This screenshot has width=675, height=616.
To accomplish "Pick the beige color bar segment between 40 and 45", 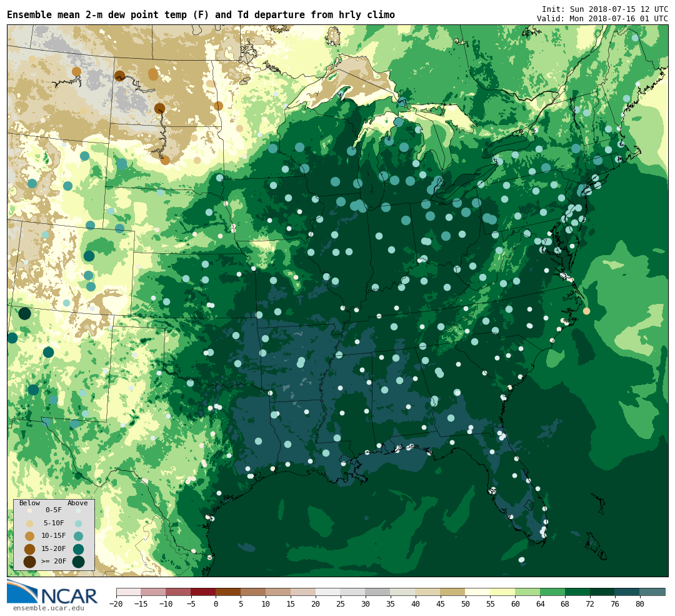I will pos(428,592).
